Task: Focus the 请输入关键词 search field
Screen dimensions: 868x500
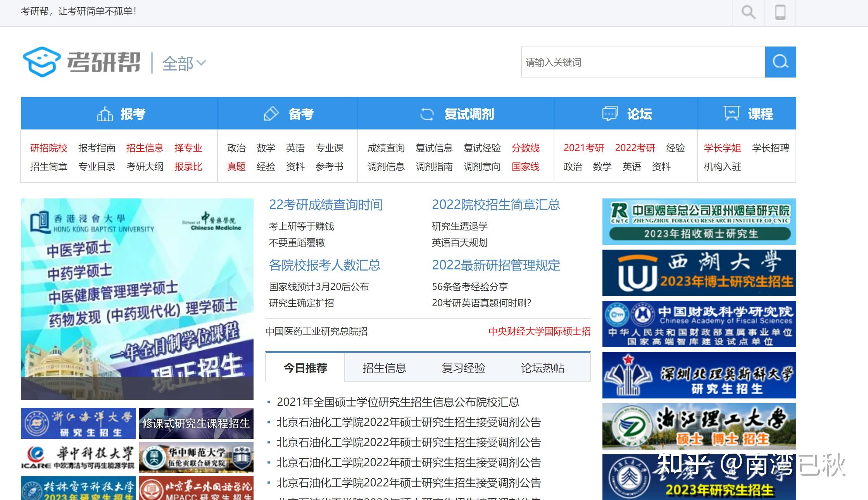Action: pyautogui.click(x=643, y=62)
